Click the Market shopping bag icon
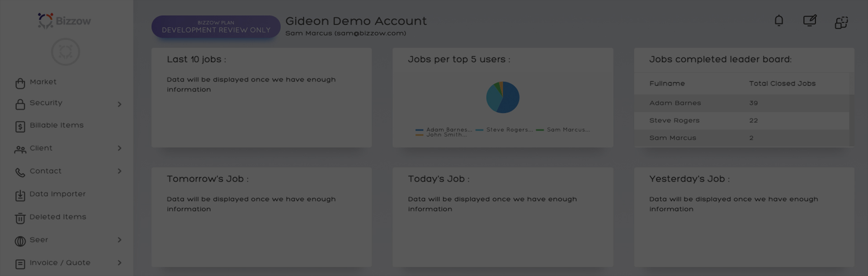868x276 pixels. pos(20,83)
